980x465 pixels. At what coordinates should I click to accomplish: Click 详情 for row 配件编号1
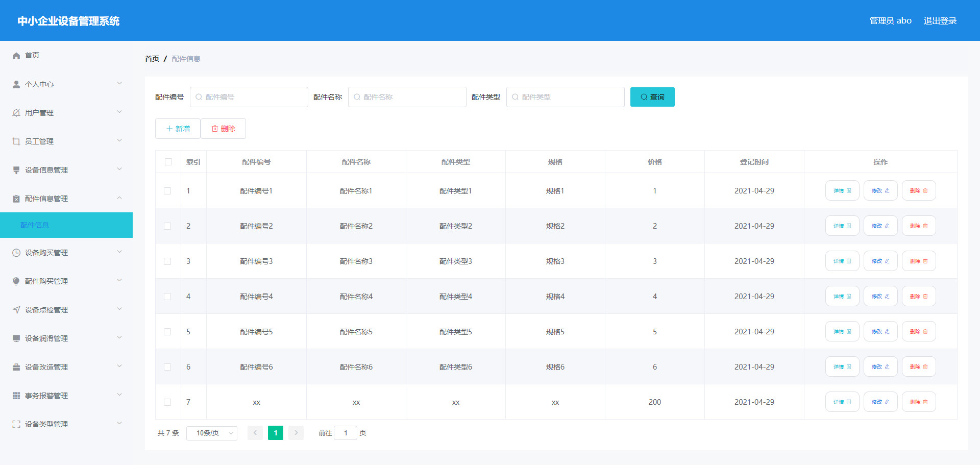pos(842,190)
